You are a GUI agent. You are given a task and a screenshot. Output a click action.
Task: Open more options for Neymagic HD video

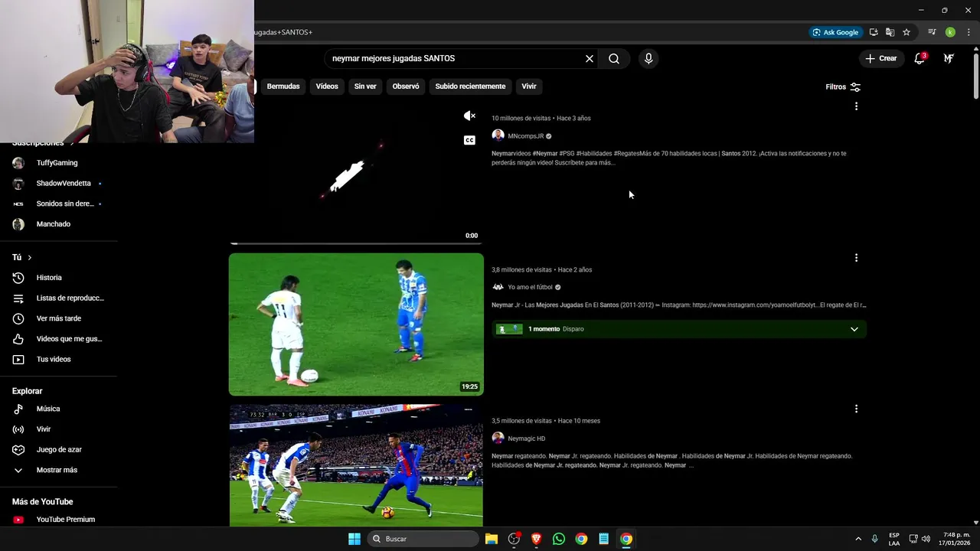click(x=856, y=409)
